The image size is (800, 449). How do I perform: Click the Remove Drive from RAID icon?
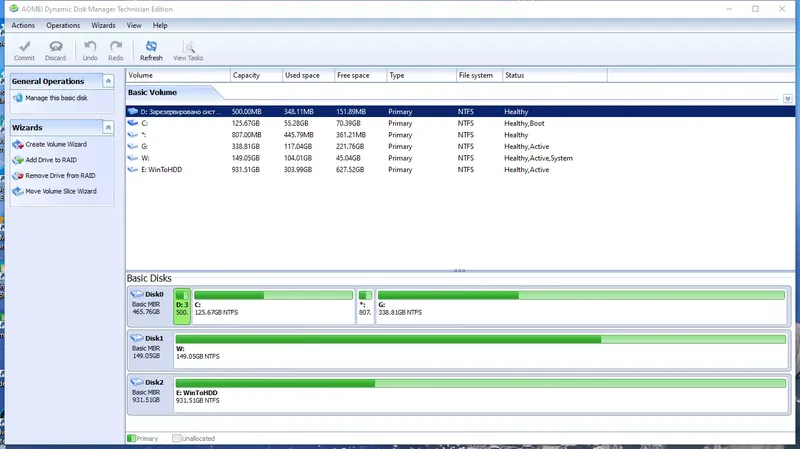[18, 176]
